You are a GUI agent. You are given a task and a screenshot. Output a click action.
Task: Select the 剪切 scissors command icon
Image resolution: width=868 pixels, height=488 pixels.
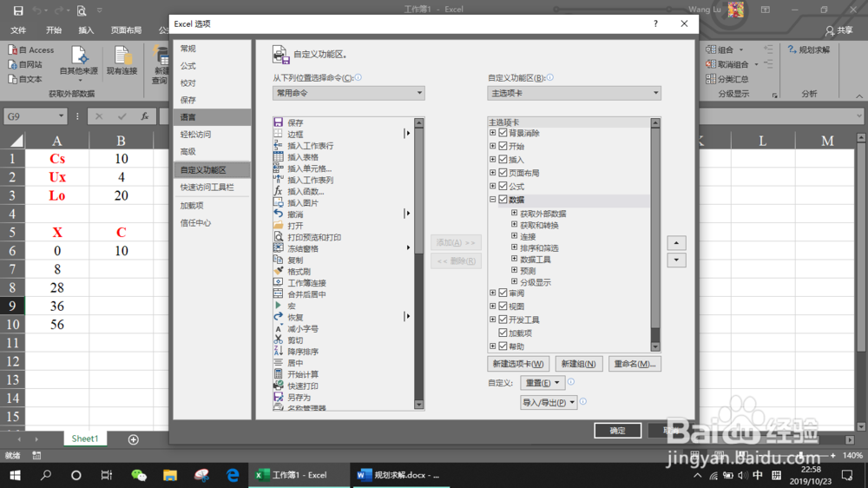[279, 340]
